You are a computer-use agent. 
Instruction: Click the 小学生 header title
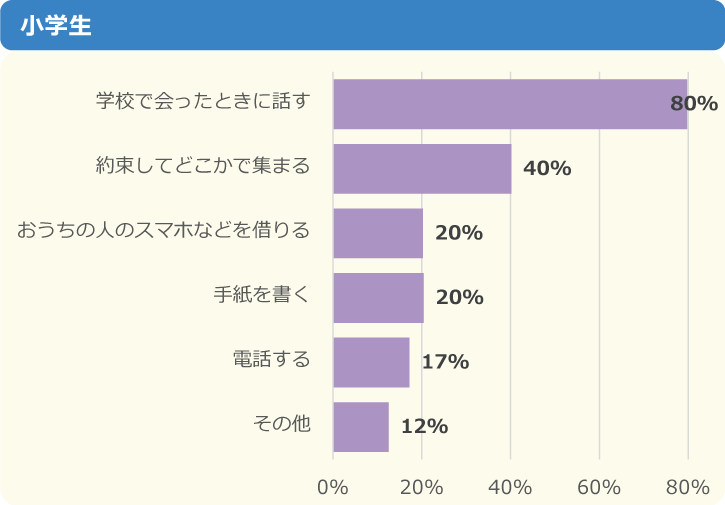pyautogui.click(x=55, y=25)
